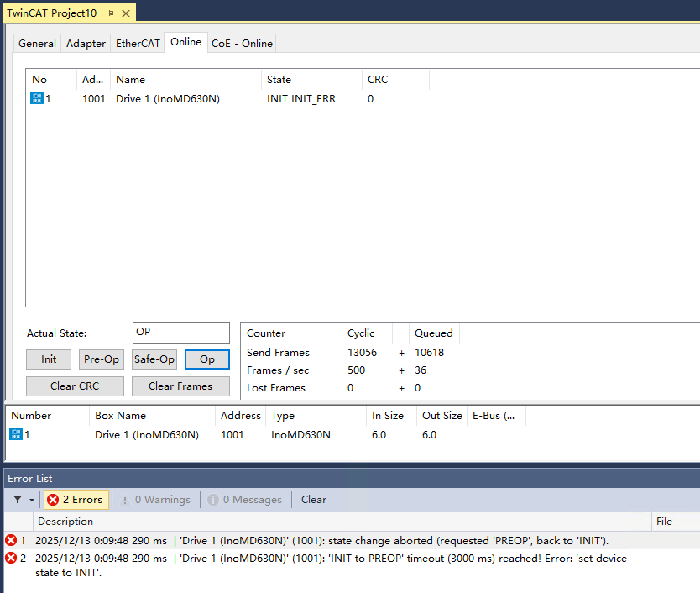Viewport: 700px width, 593px height.
Task: Click the Drive 1 slave icon in Online list
Action: pyautogui.click(x=37, y=98)
